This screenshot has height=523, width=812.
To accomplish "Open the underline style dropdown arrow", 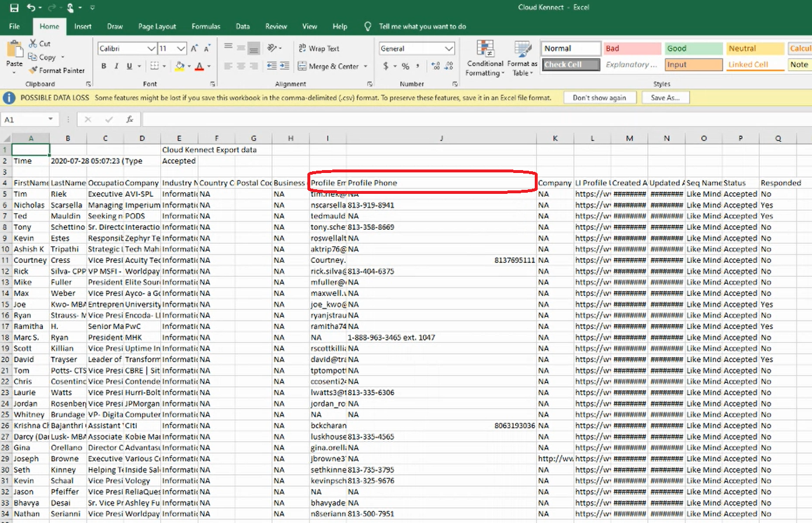I will (x=139, y=66).
